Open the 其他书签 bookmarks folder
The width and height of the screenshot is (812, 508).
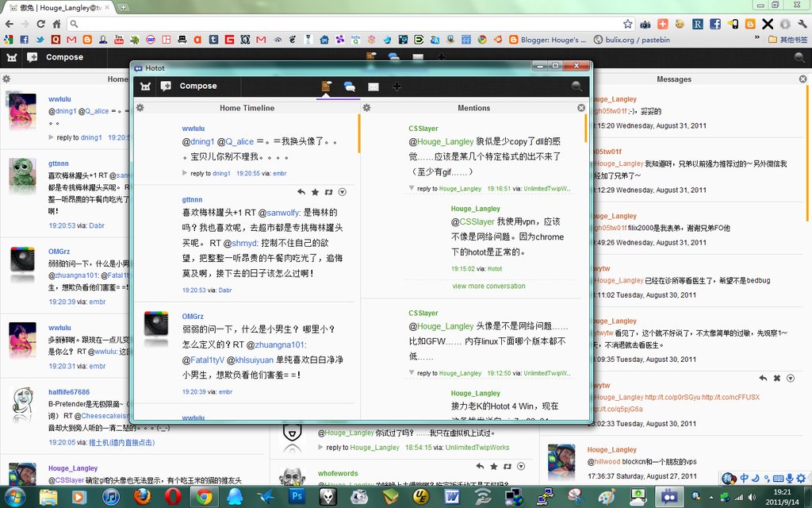787,40
